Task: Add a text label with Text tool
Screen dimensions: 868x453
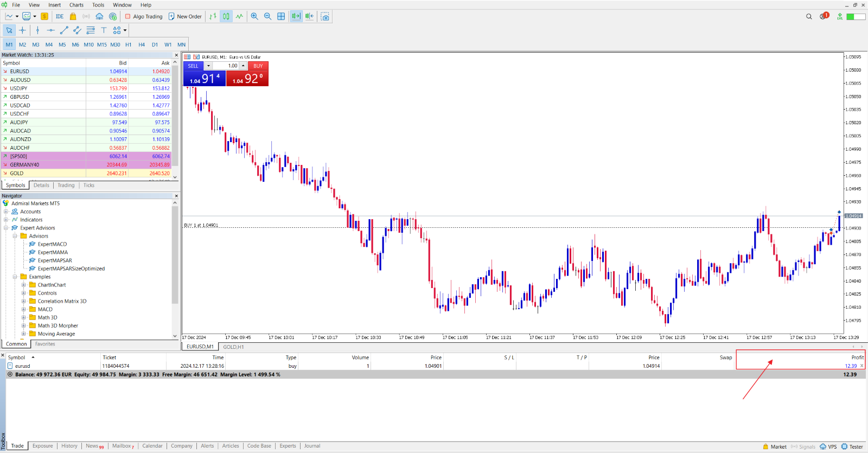Action: pyautogui.click(x=104, y=30)
